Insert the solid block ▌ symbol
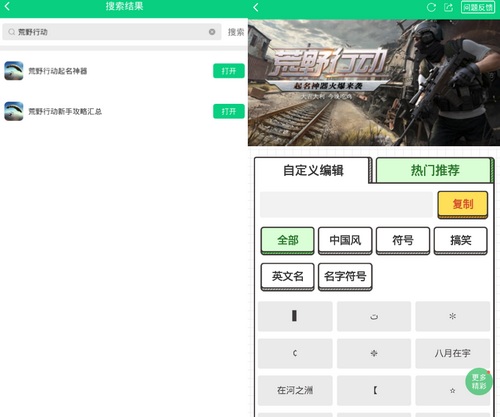The width and height of the screenshot is (500, 417). 295,316
